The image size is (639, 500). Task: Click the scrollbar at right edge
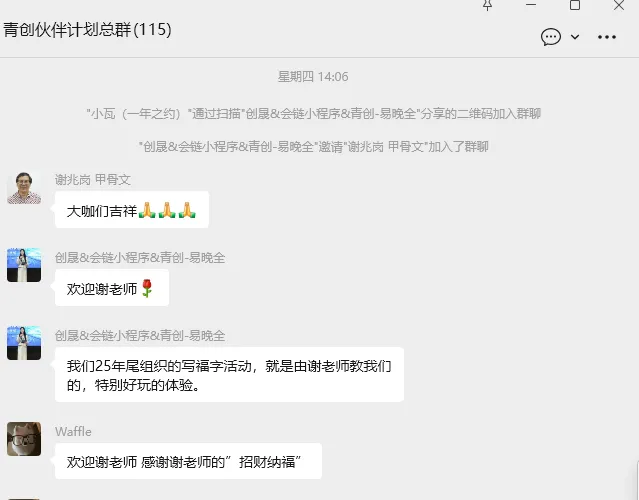click(x=637, y=481)
